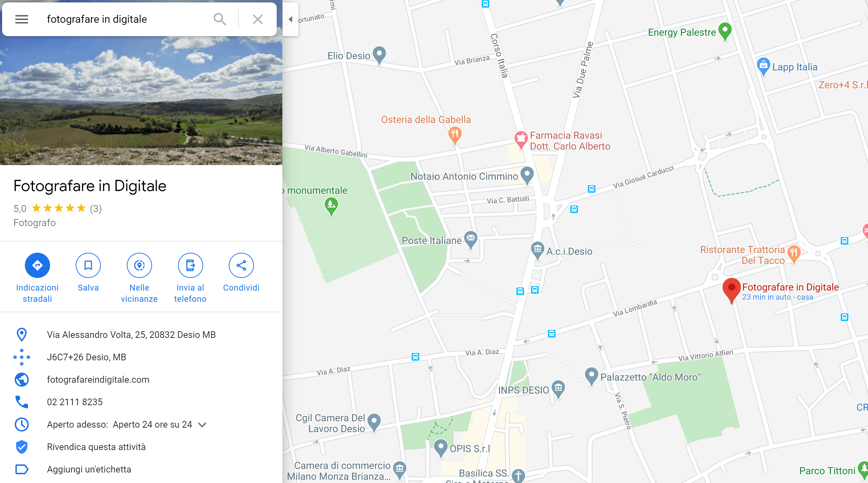Get directions via Indicazioni stradali icon

pos(37,265)
